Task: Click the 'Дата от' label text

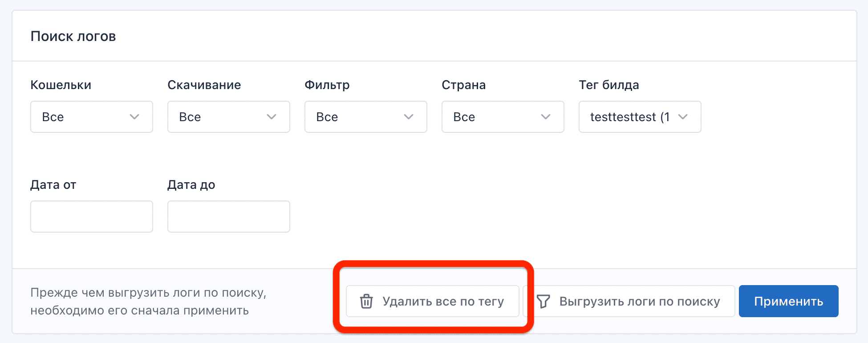Action: pos(53,184)
